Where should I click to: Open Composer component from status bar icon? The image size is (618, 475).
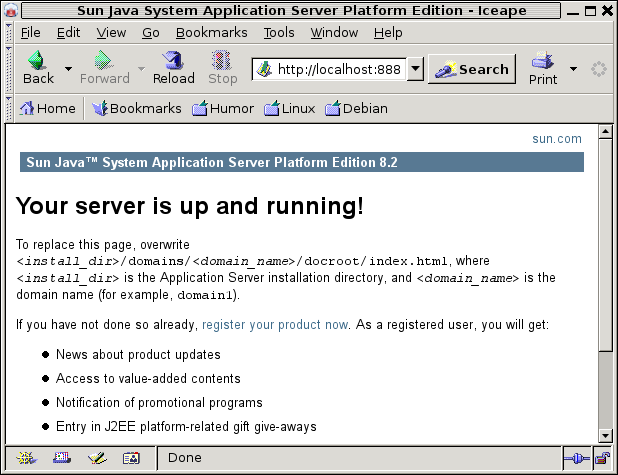tap(97, 458)
